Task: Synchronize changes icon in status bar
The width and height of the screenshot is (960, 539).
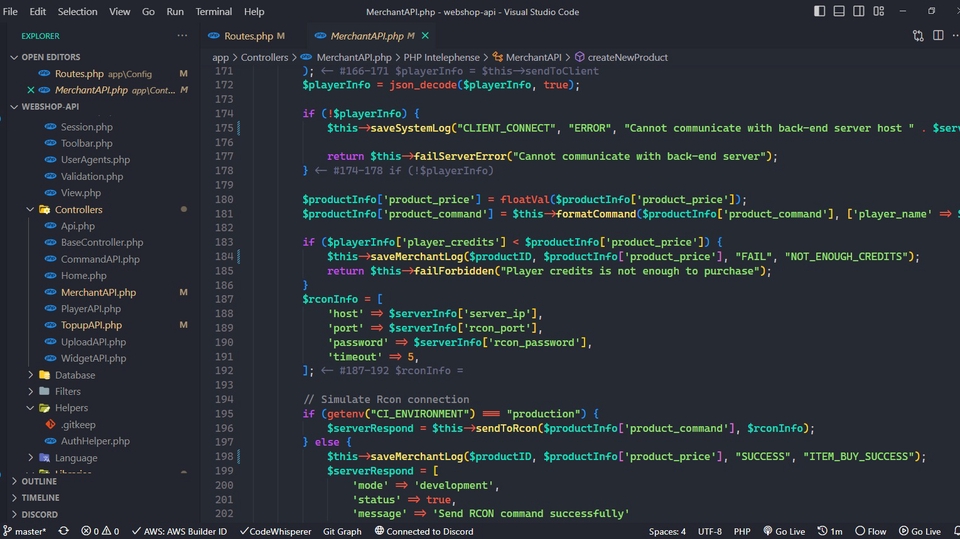Action: coord(63,532)
